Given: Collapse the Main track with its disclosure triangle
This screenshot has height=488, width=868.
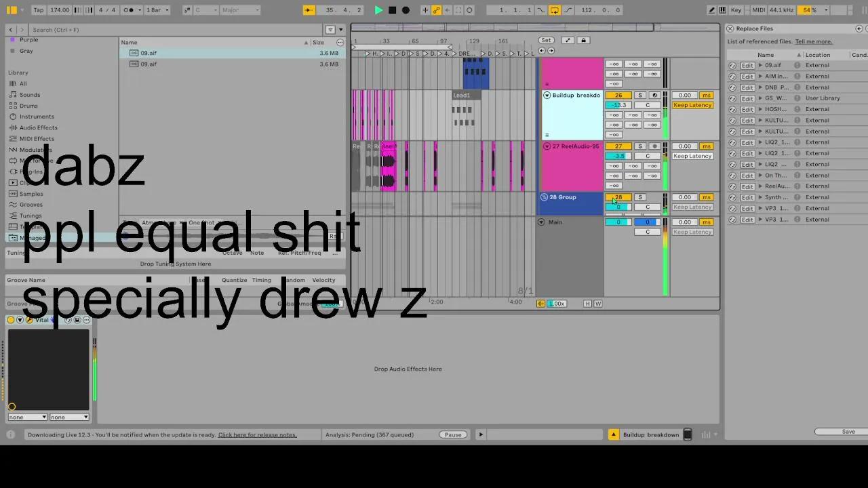Looking at the screenshot, I should coord(540,222).
